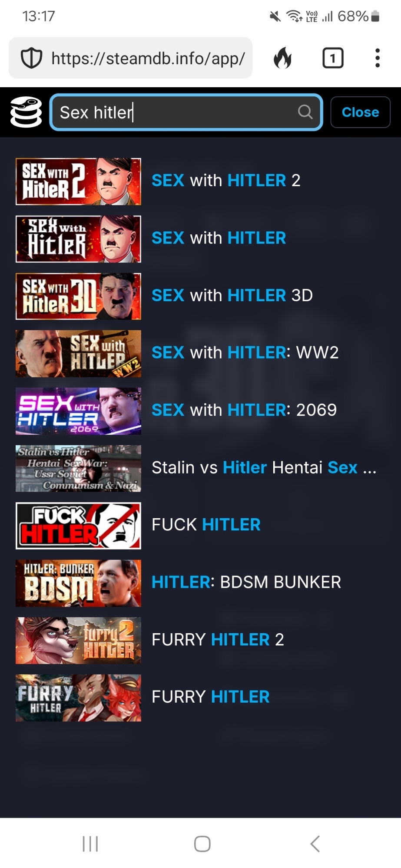401x868 pixels.
Task: Open the browser three-dot menu
Action: tap(377, 58)
